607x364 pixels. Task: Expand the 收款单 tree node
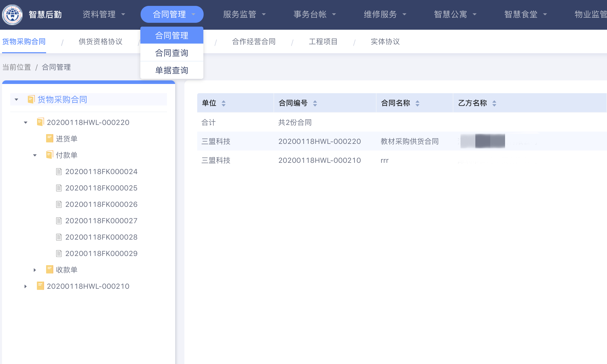[x=35, y=270]
